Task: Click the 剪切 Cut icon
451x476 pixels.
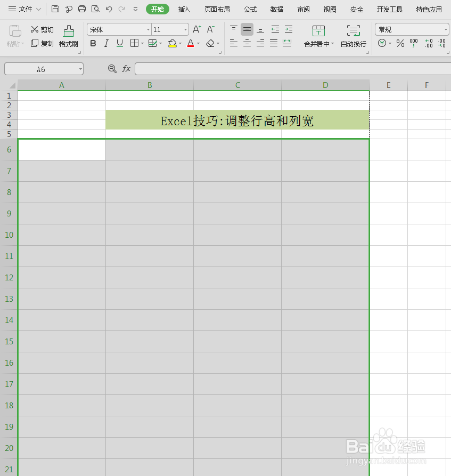Action: [41, 29]
